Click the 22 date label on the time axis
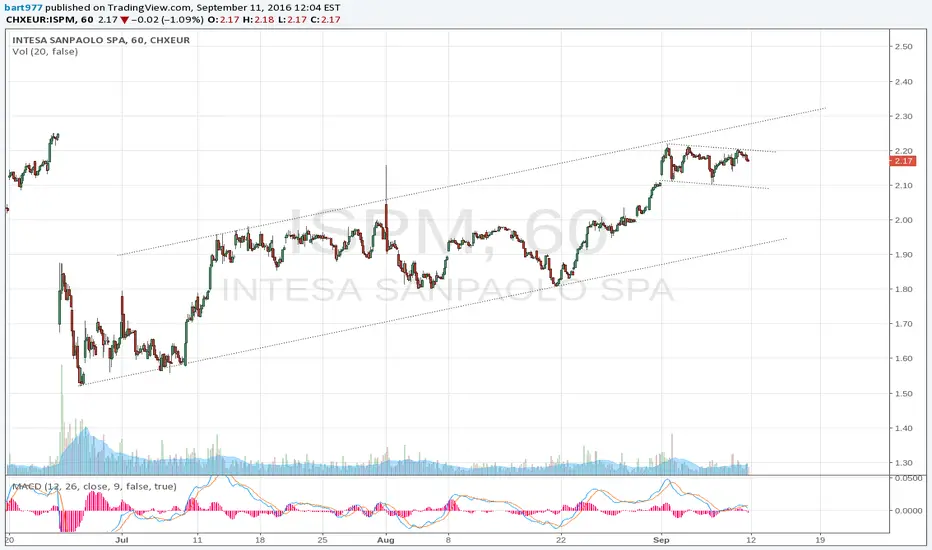 click(561, 540)
